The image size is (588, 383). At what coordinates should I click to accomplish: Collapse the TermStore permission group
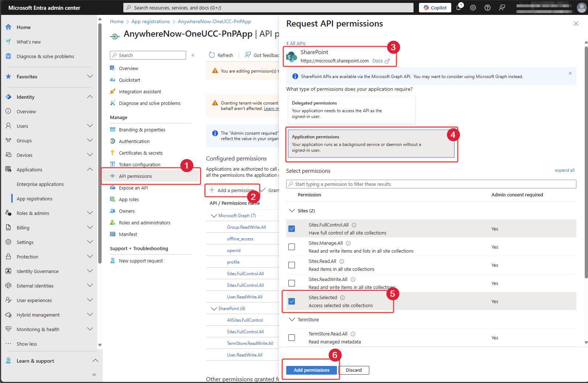pos(292,319)
